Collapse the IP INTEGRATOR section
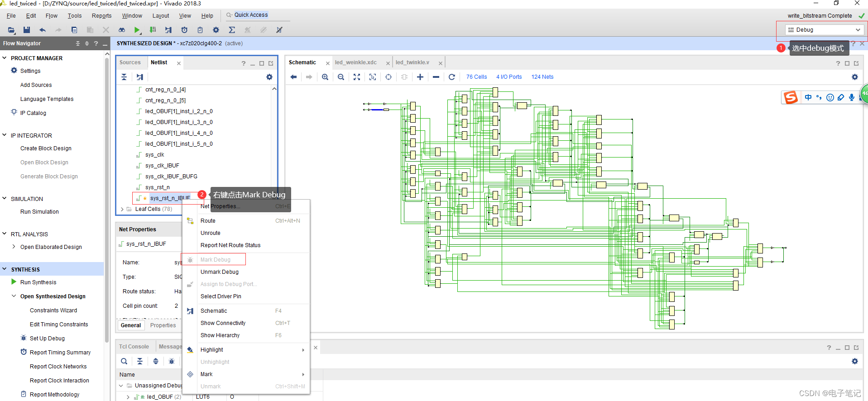This screenshot has height=401, width=868. click(x=5, y=135)
